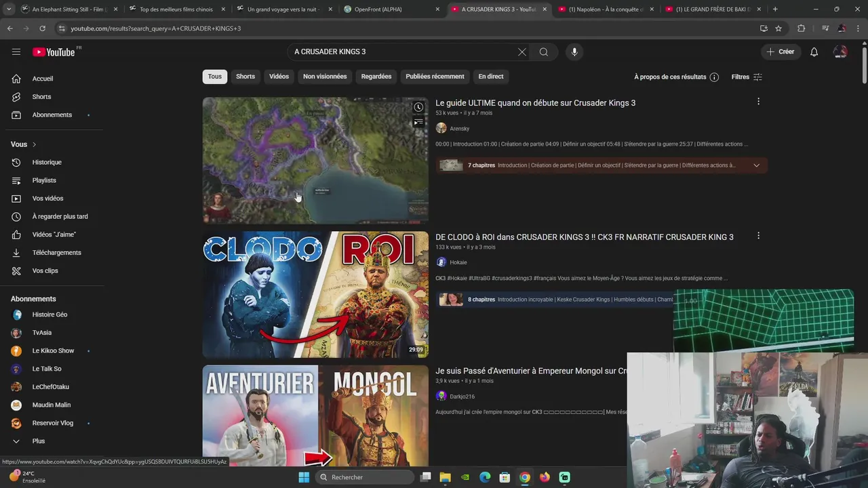The width and height of the screenshot is (868, 488).
Task: Open the Darkjo216 channel link
Action: [x=462, y=396]
